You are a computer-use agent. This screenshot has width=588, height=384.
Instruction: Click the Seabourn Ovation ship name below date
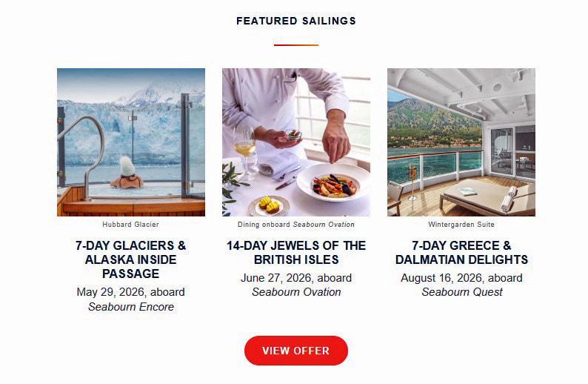(x=296, y=292)
